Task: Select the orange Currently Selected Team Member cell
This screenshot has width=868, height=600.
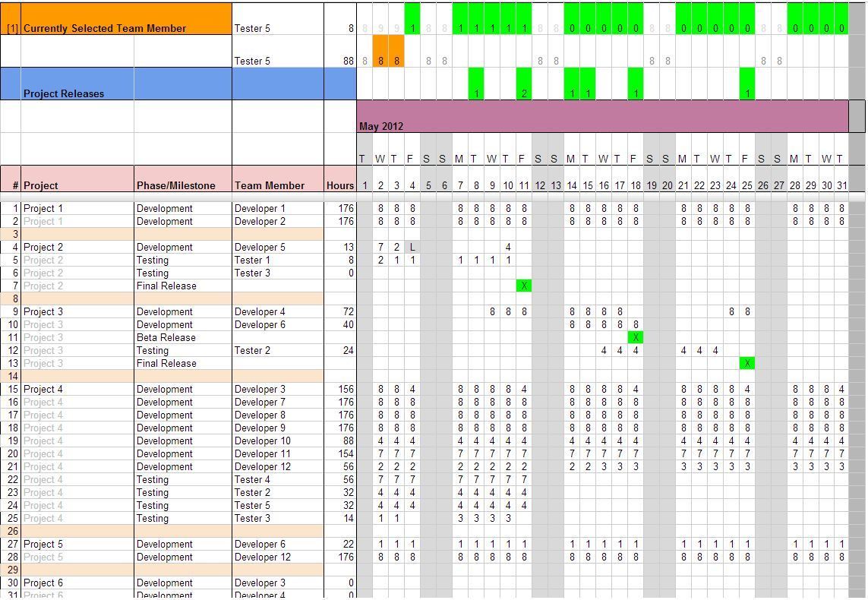Action: (x=126, y=19)
